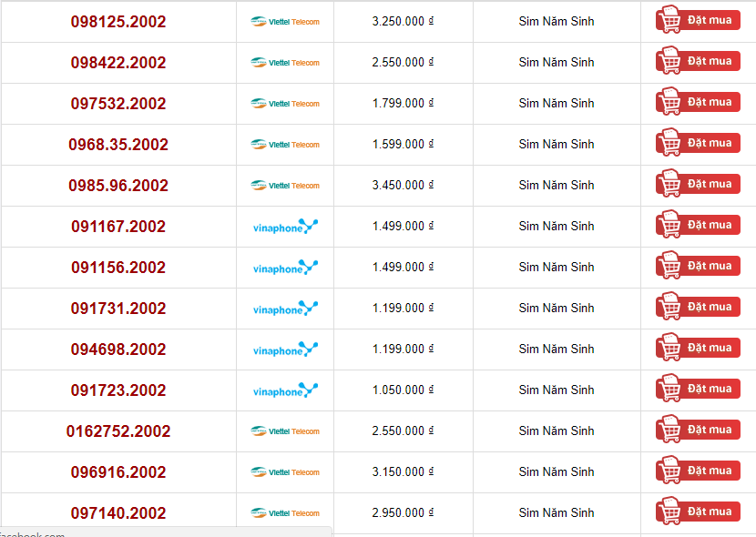Open the phone number 094698.2002

tap(118, 350)
